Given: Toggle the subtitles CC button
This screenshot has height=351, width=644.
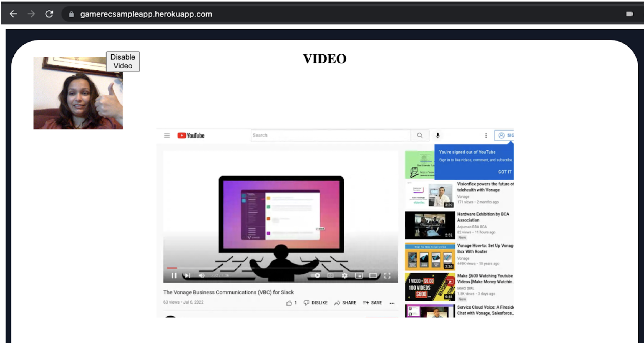Looking at the screenshot, I should pyautogui.click(x=330, y=276).
